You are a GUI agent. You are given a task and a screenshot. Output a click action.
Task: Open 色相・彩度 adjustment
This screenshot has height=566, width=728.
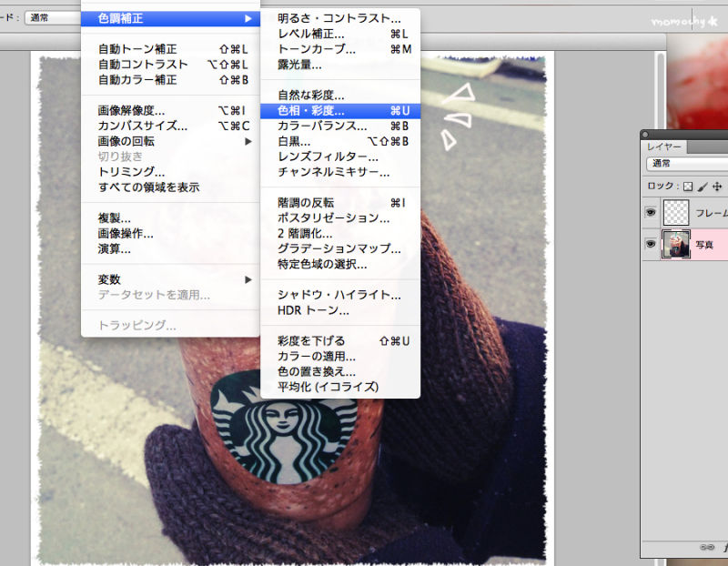pos(340,110)
